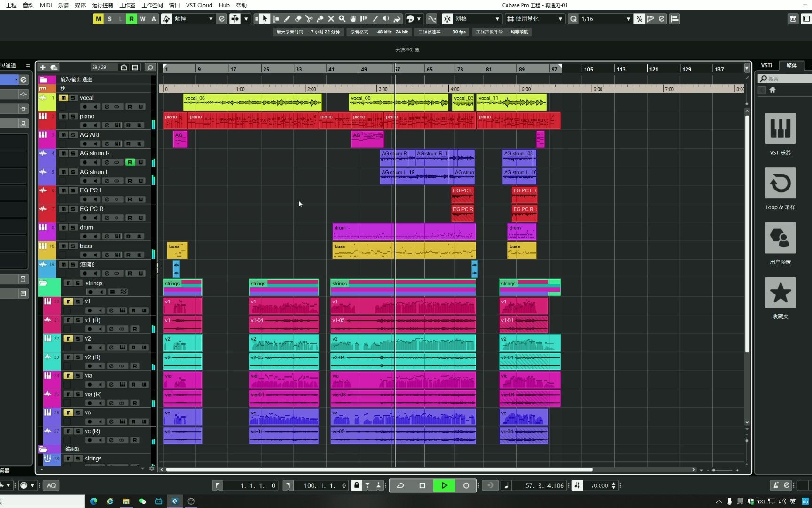Screen dimensions: 812x508
Task: Click the Quantize Q apply icon
Action: [x=573, y=19]
